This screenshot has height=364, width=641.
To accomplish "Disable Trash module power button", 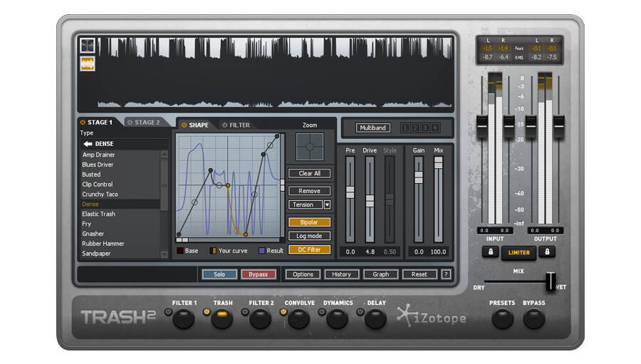I will (x=207, y=312).
